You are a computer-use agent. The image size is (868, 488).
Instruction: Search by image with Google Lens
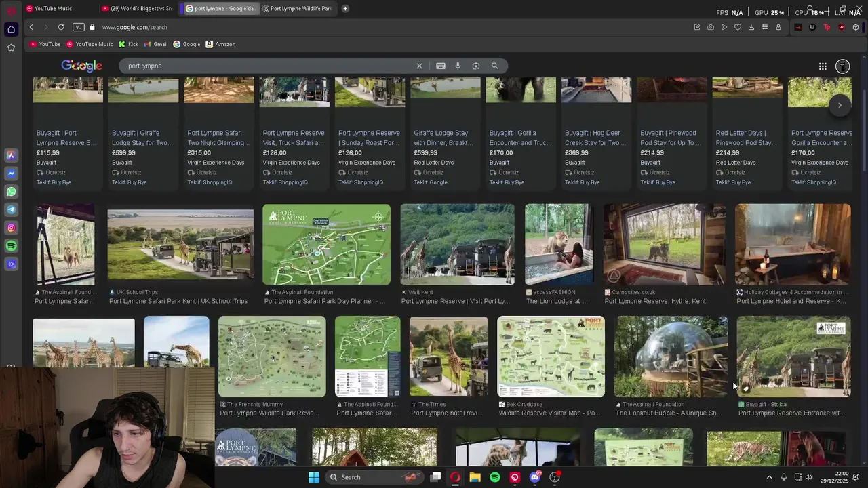click(x=476, y=66)
